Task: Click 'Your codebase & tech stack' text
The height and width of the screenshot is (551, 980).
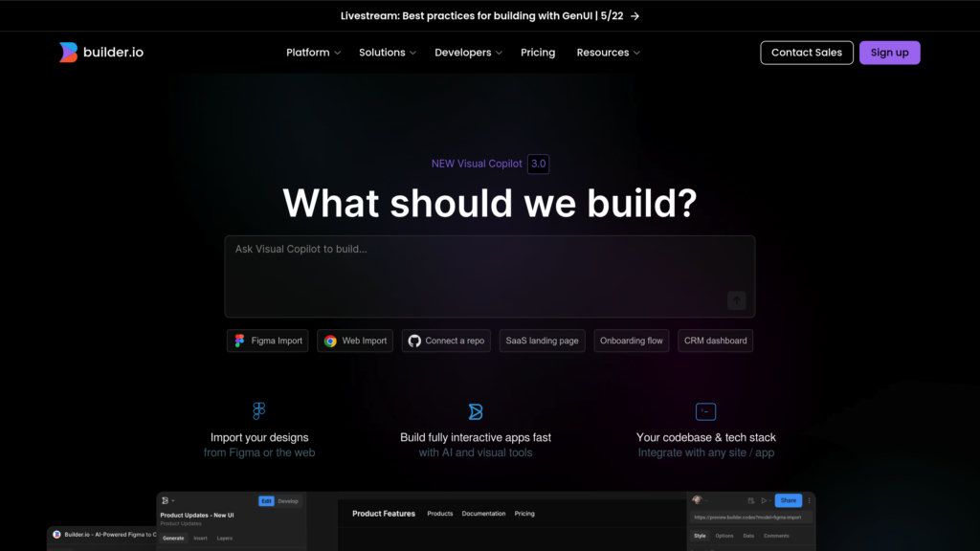Action: tap(705, 437)
